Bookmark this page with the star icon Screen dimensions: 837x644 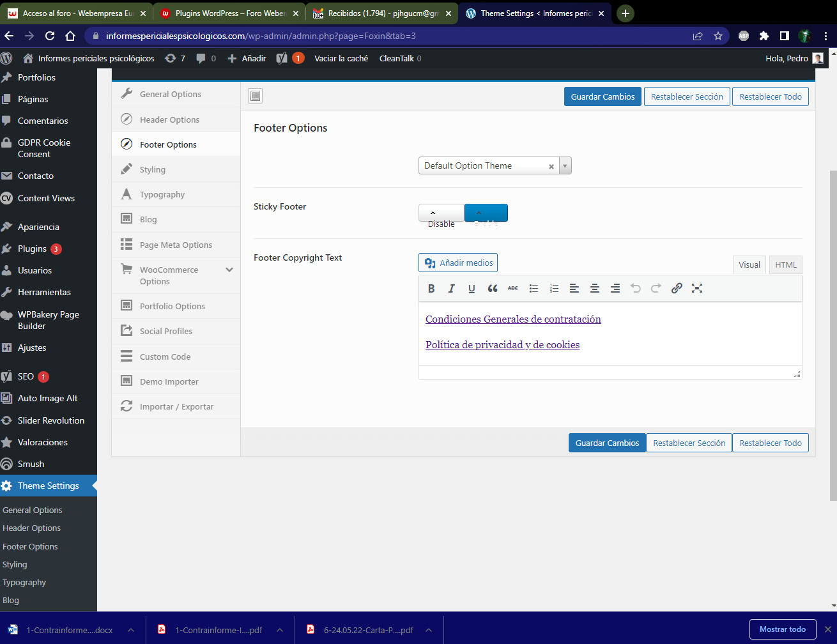(718, 36)
